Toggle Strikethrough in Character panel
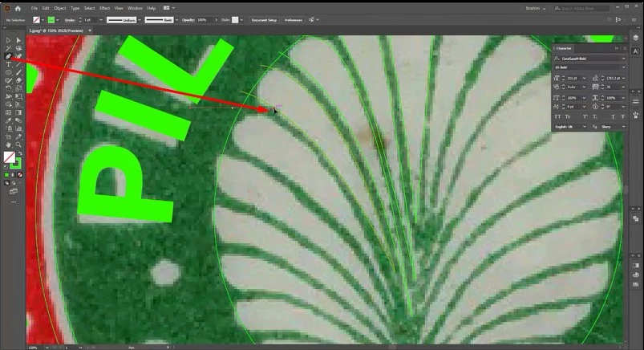 [x=623, y=117]
